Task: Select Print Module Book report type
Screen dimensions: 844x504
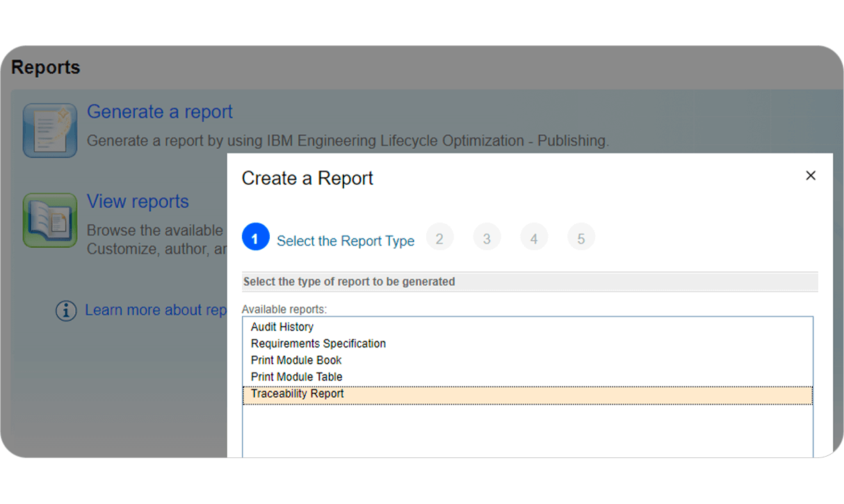Action: [295, 360]
